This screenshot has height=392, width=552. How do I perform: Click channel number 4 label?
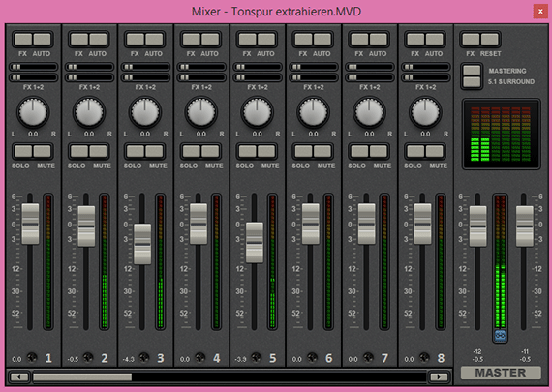(217, 358)
